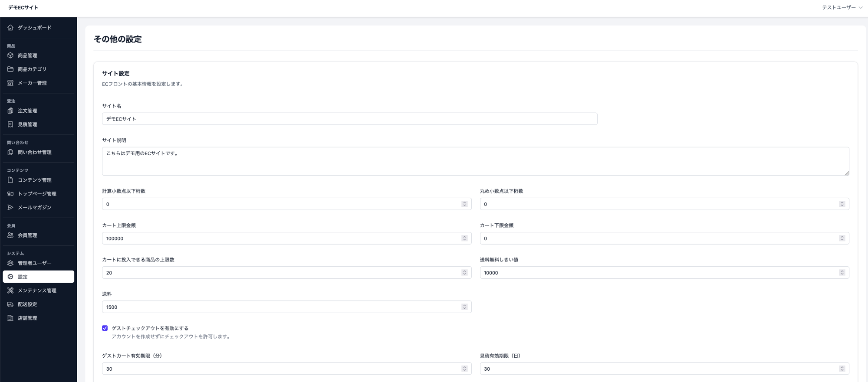Click the カート商品上限数 stepper arrows
Image resolution: width=868 pixels, height=382 pixels.
coord(464,272)
